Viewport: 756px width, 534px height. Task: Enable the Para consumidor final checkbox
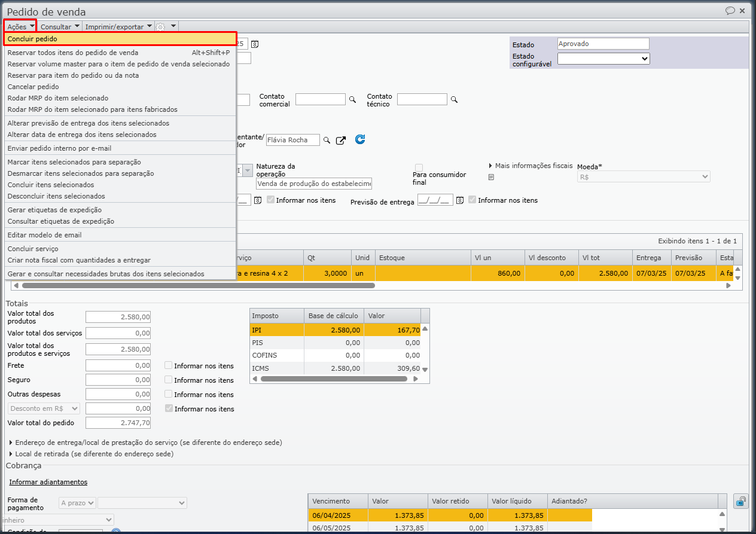[419, 167]
